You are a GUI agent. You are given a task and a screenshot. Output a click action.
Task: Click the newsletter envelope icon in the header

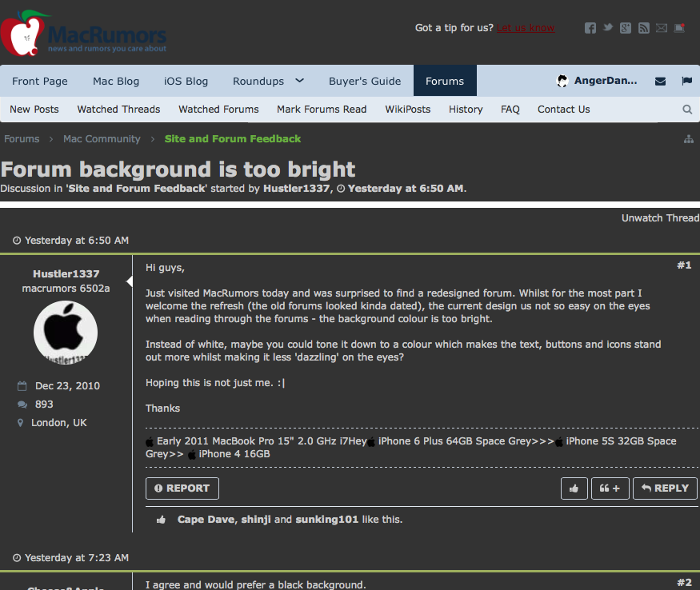point(662,28)
